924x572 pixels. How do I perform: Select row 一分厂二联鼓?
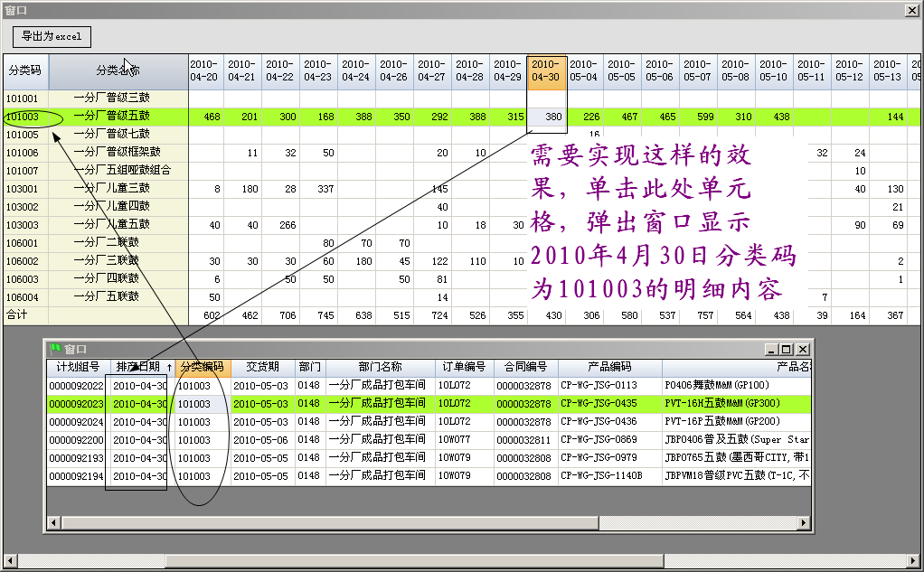pyautogui.click(x=106, y=243)
